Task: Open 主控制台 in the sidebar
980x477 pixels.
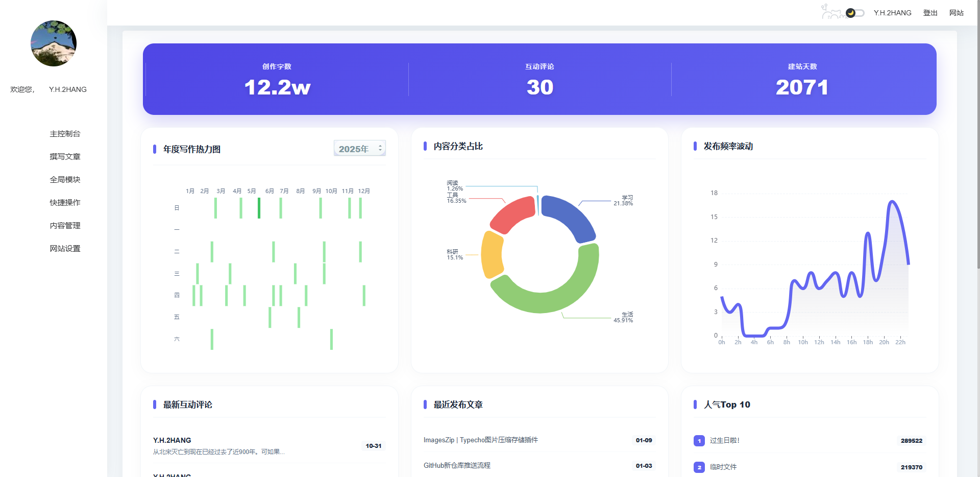Action: 64,133
